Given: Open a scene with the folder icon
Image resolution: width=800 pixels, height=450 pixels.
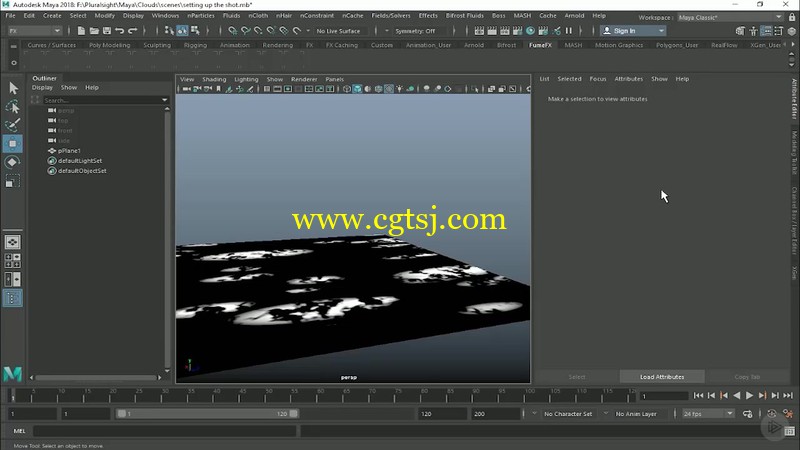Looking at the screenshot, I should 94,31.
